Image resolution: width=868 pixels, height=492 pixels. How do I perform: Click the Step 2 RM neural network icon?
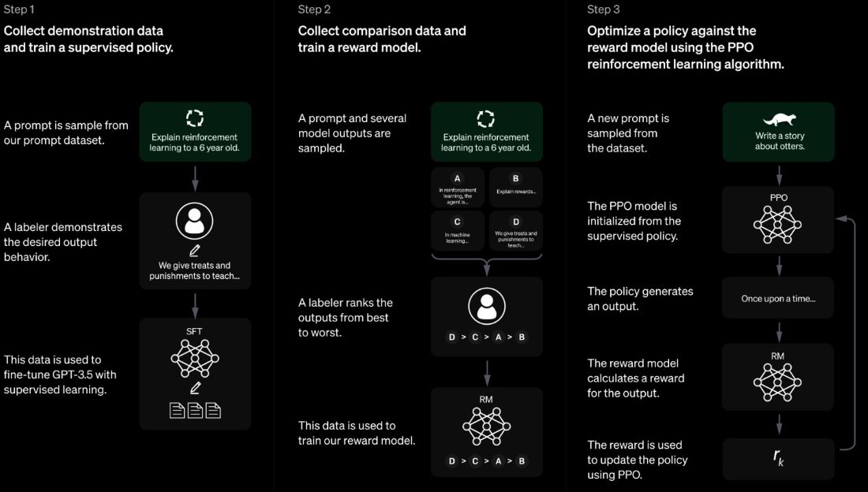(486, 427)
